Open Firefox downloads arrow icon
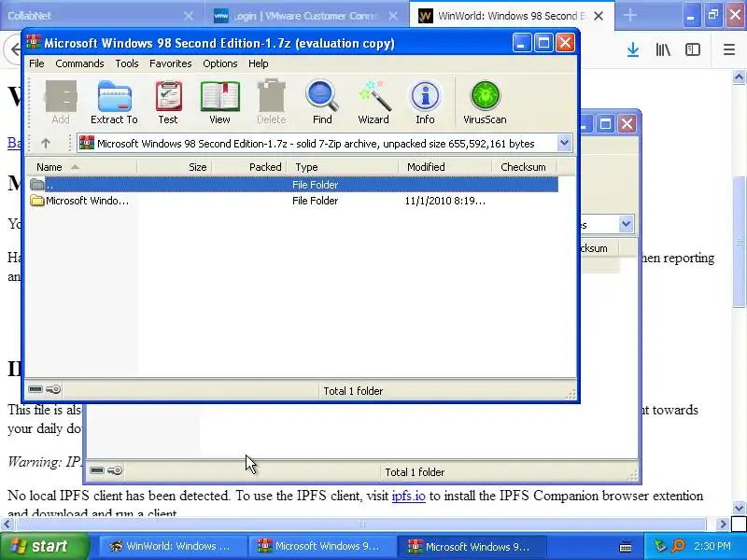The image size is (747, 560). click(x=633, y=49)
